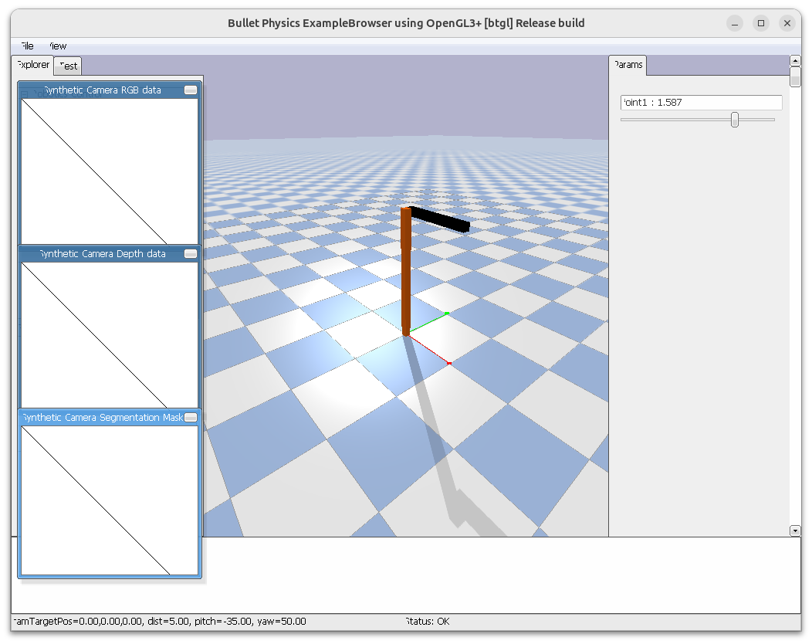Image resolution: width=812 pixels, height=644 pixels.
Task: Click the green Y-axis endpoint marker
Action: (447, 314)
